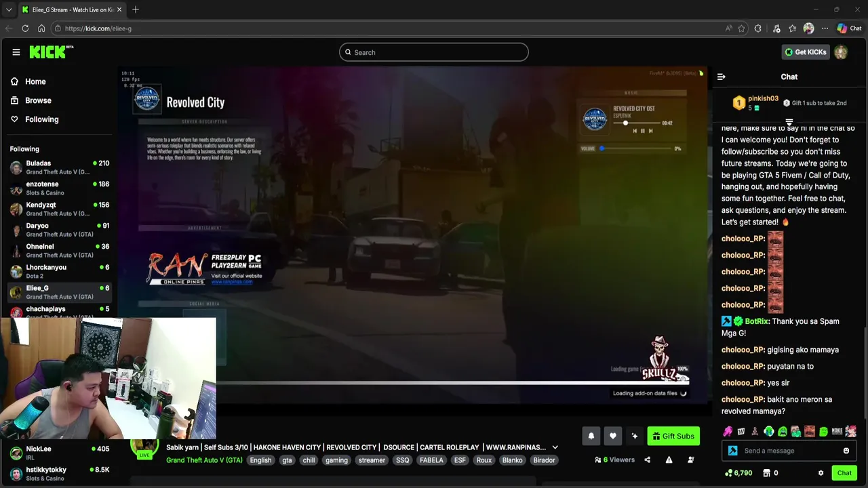Click the Get KICKs button
The image size is (868, 488).
(806, 52)
